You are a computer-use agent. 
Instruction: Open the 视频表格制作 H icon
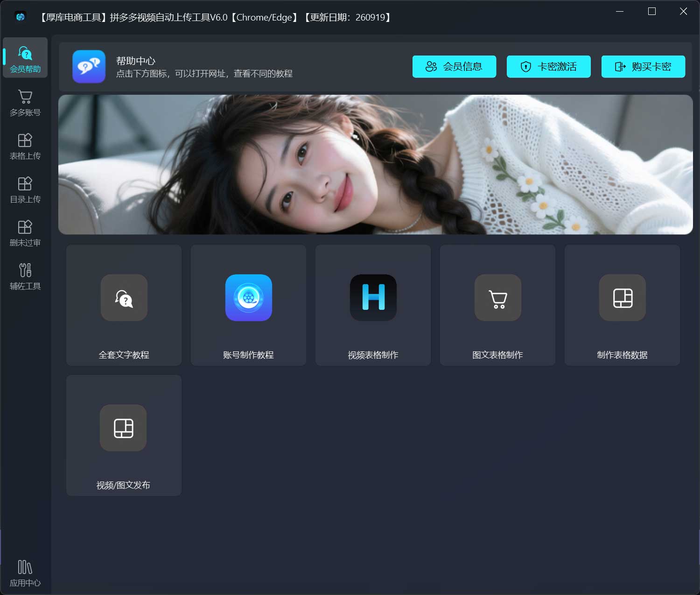[373, 298]
